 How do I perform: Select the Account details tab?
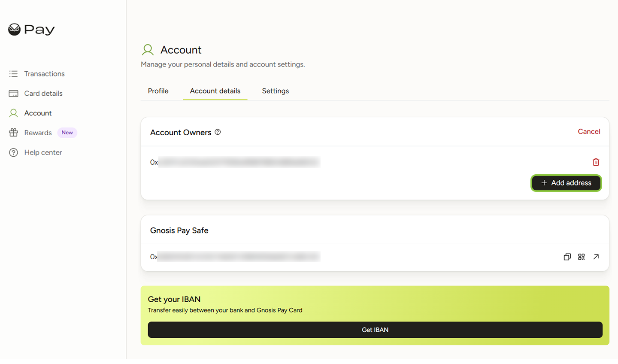(215, 91)
